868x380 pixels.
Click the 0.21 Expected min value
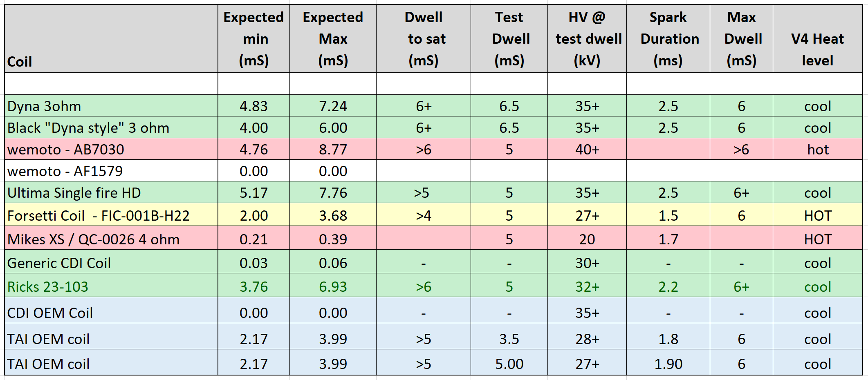point(253,239)
